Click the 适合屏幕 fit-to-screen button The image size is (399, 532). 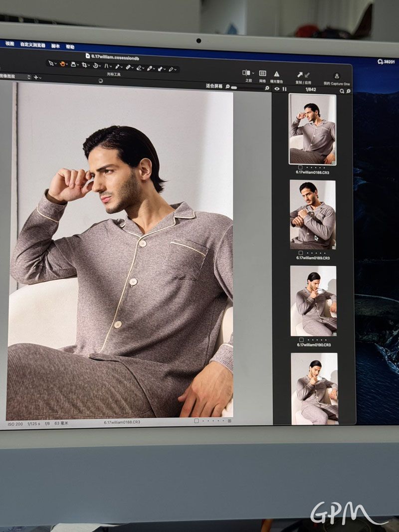[x=214, y=86]
